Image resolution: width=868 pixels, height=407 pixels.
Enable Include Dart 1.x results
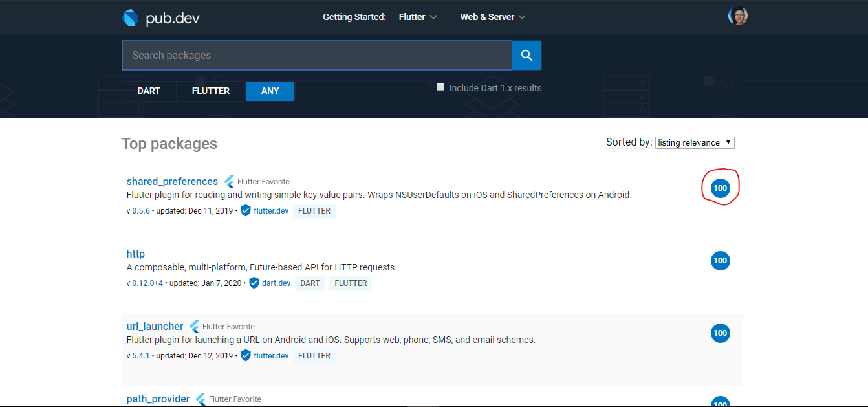point(440,86)
